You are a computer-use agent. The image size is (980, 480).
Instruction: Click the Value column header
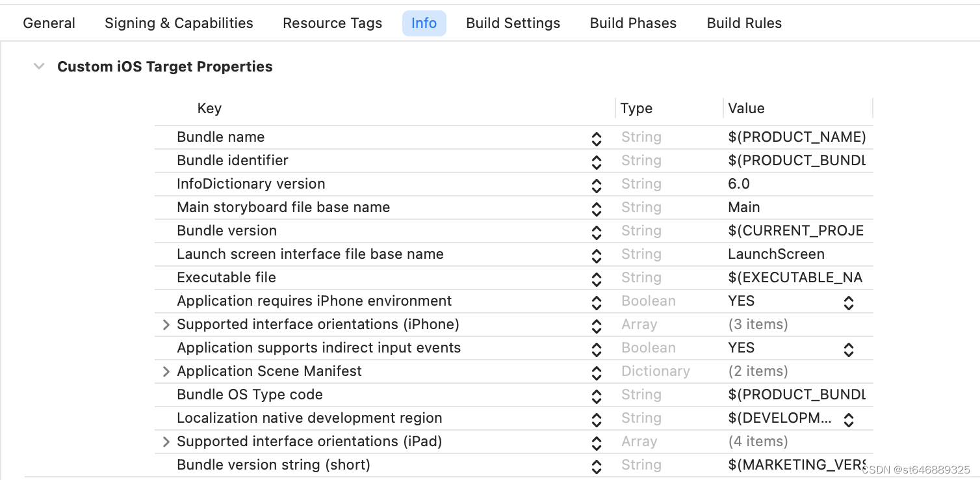746,109
